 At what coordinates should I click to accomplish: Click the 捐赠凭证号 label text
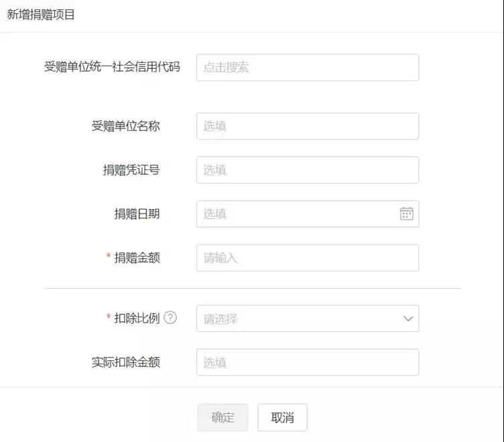click(x=131, y=170)
